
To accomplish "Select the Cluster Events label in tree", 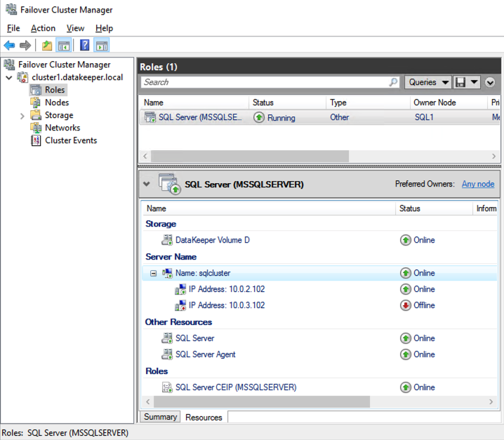I will tap(71, 140).
